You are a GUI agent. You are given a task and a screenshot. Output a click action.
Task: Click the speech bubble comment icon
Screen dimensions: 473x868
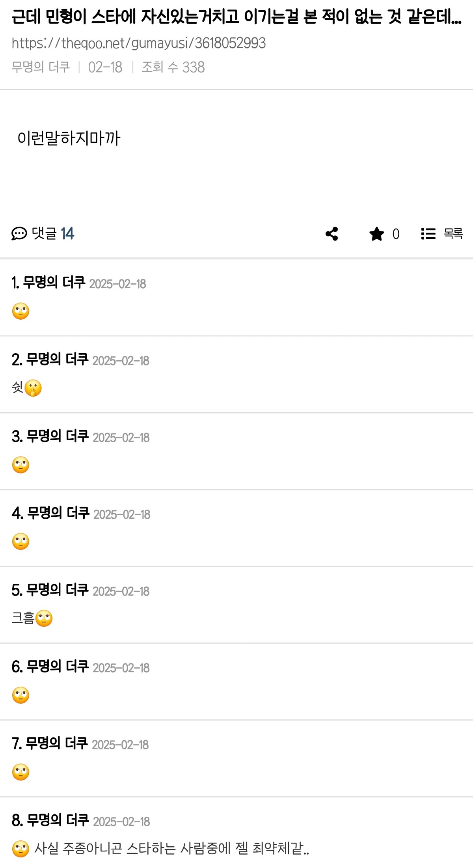19,234
